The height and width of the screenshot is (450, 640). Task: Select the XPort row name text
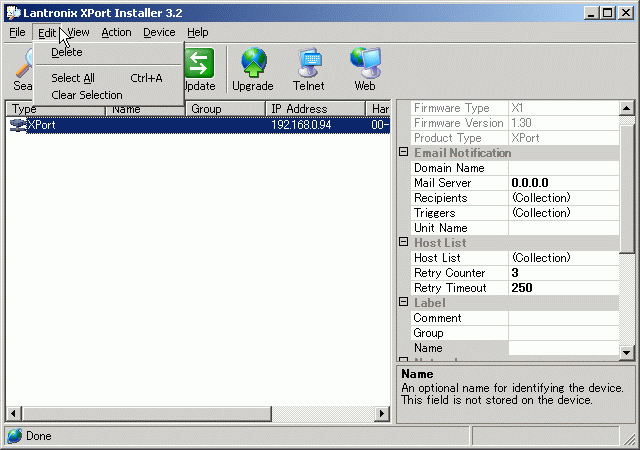[41, 125]
